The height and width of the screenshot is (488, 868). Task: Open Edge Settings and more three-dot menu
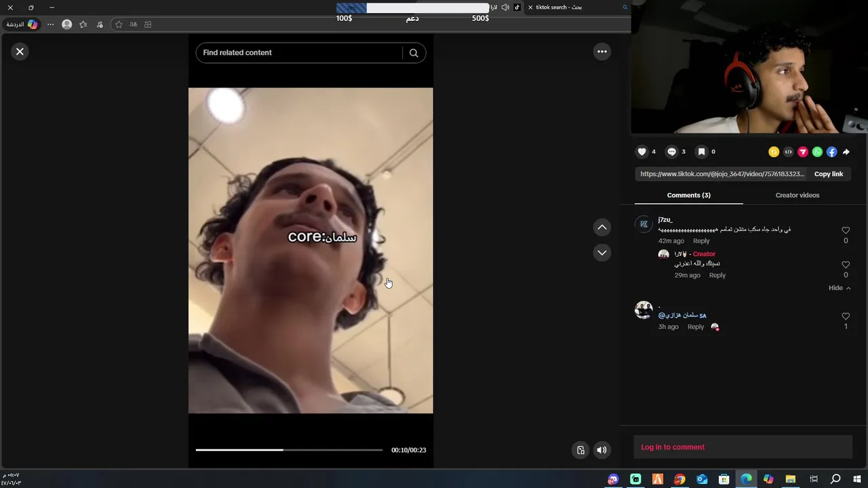click(x=50, y=24)
